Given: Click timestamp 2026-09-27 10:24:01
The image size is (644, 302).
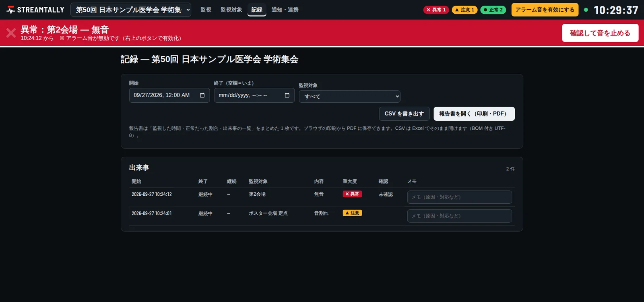Looking at the screenshot, I should coord(152,213).
